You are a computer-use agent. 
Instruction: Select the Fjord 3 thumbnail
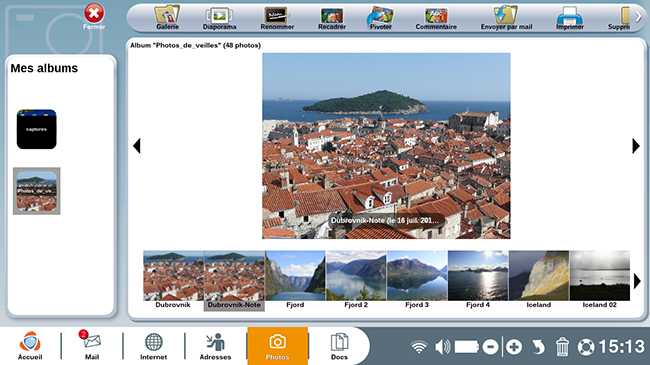pos(417,280)
